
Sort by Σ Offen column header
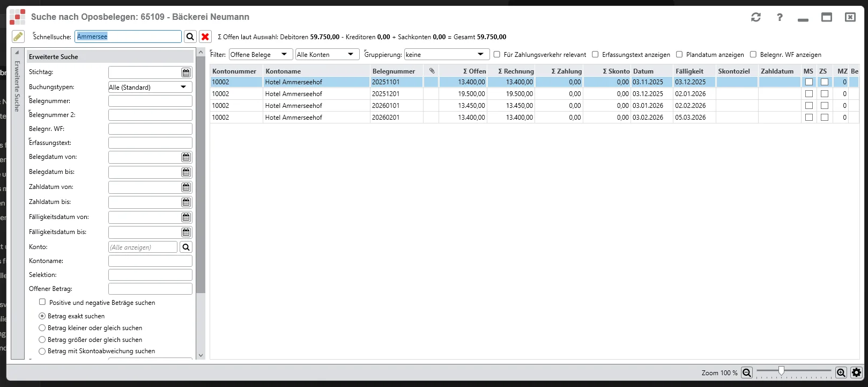(x=463, y=71)
